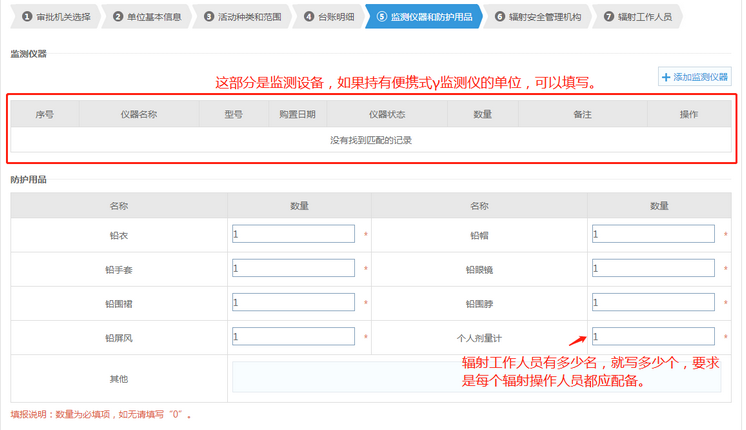
Task: Click the 操作 column header
Action: pyautogui.click(x=689, y=114)
